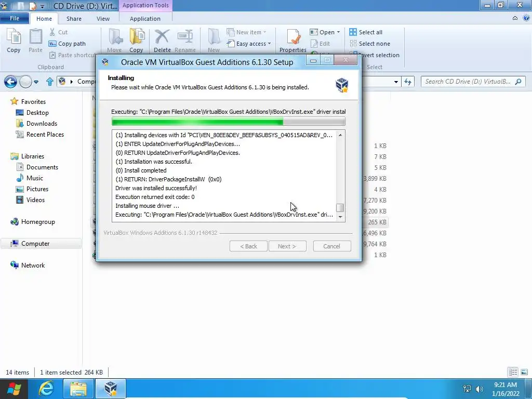Open File Explorer from the taskbar
Screen dimensions: 532x399
pos(78,389)
